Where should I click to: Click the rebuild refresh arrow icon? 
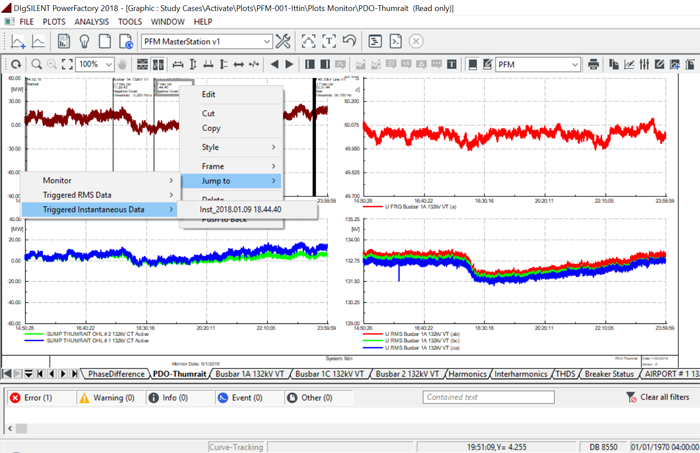tap(15, 64)
